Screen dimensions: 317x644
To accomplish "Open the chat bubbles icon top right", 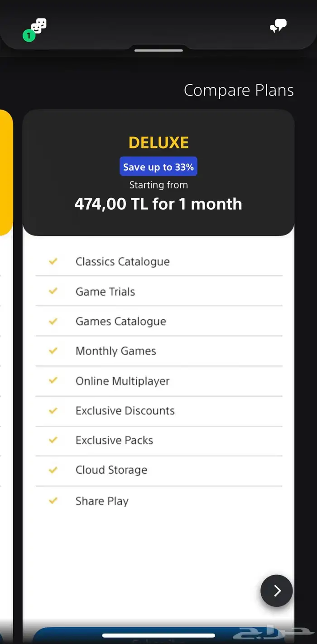I will point(278,26).
